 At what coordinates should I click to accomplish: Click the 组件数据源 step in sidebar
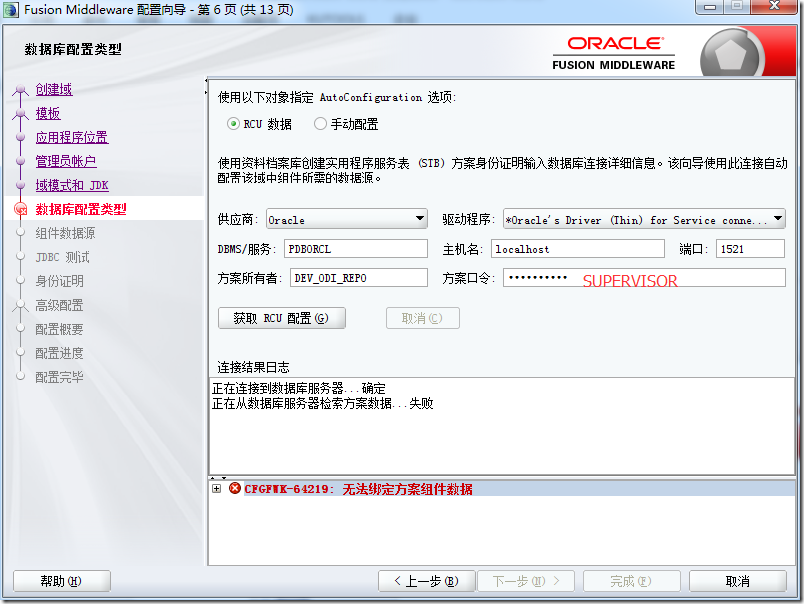[x=65, y=233]
